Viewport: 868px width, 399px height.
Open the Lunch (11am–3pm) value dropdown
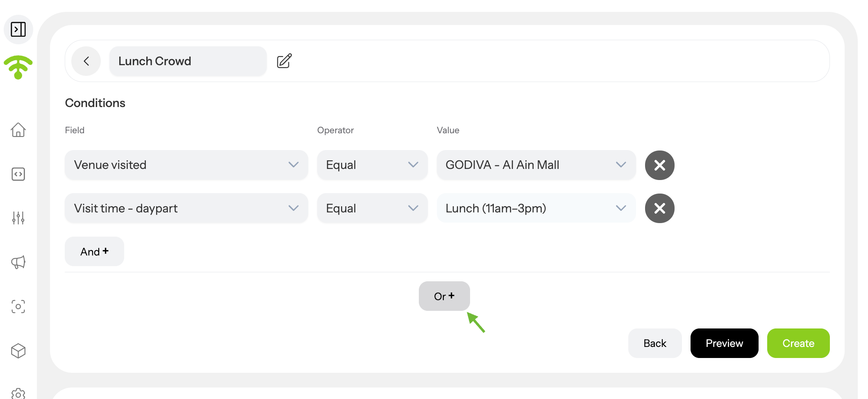(x=536, y=208)
